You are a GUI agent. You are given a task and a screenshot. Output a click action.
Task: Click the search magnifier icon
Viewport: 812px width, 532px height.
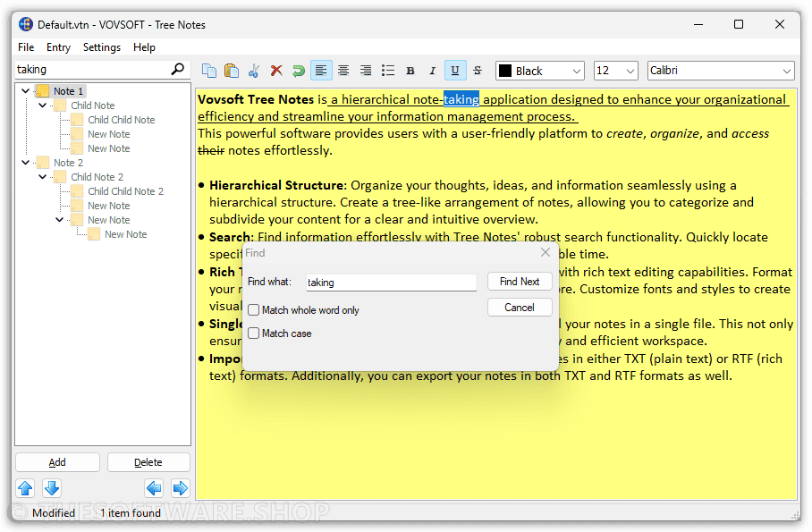tap(178, 69)
